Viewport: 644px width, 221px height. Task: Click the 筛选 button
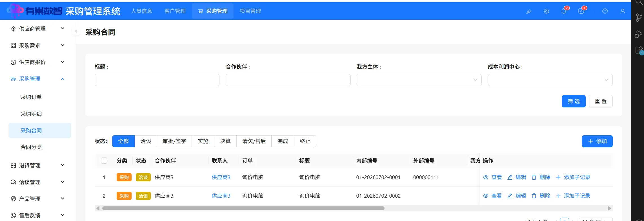(574, 101)
